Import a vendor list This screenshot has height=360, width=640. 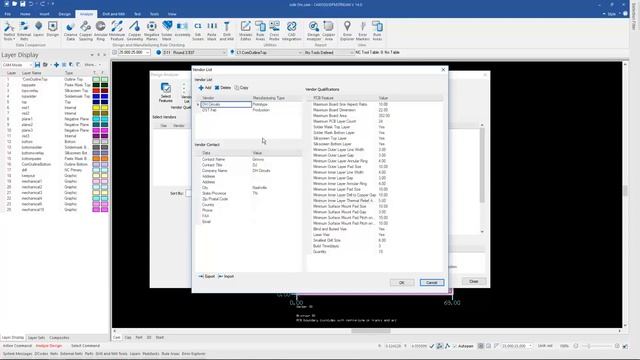pos(226,276)
